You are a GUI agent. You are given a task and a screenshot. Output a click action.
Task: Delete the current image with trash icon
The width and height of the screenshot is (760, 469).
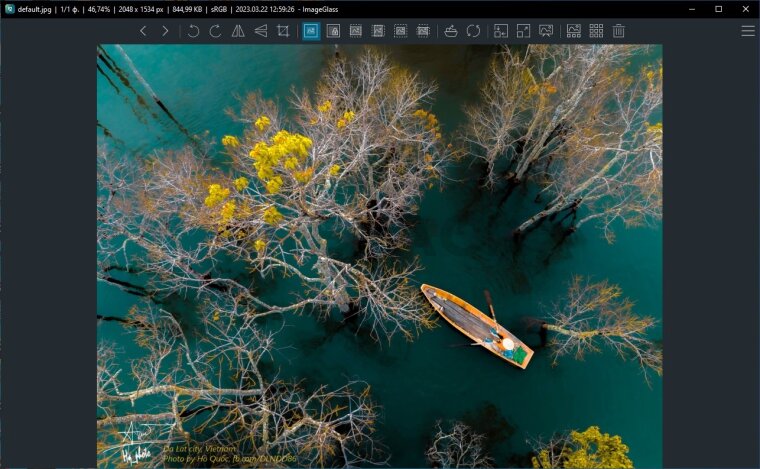coord(619,31)
